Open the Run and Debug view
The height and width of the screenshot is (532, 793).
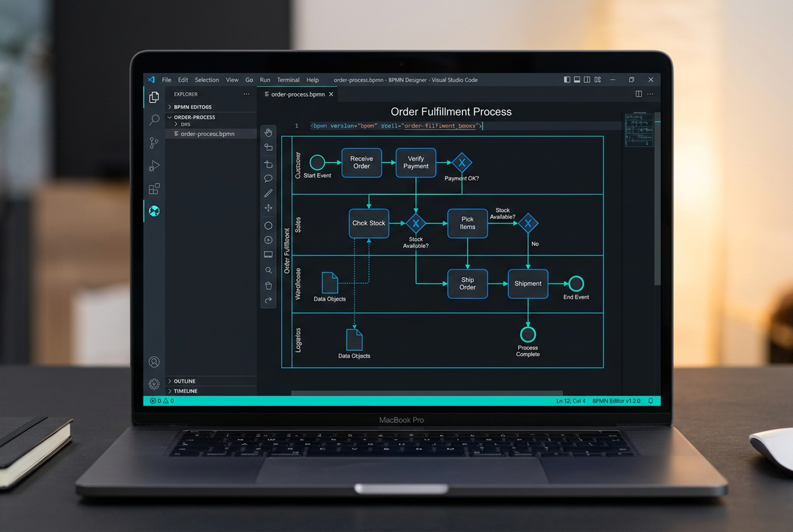[154, 165]
